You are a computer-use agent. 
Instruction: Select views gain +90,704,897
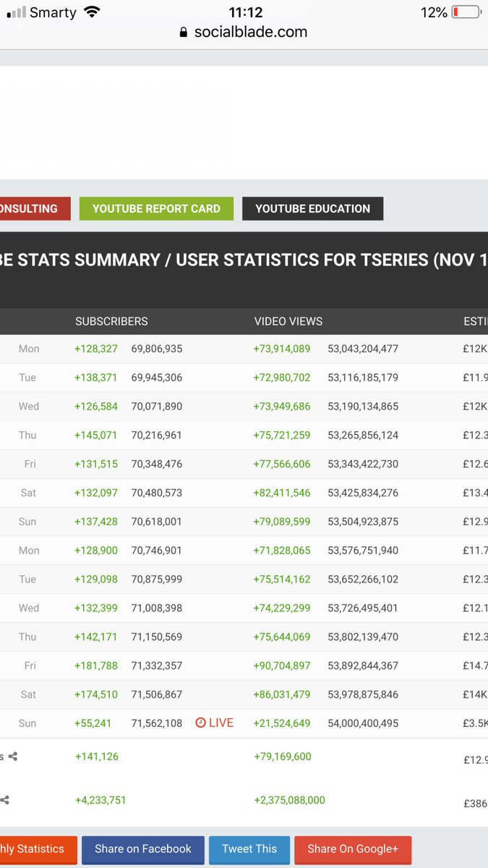[282, 665]
